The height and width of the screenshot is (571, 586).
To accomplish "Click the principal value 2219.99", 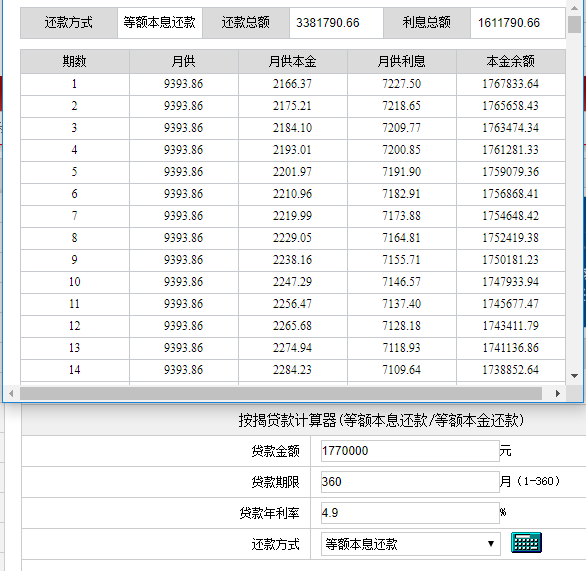I will point(292,216).
